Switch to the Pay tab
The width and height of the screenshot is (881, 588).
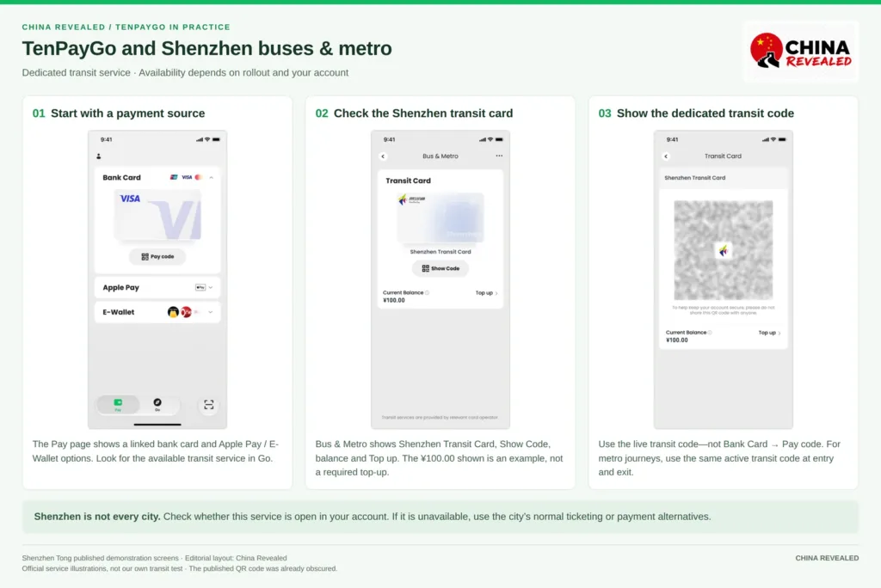(x=118, y=405)
